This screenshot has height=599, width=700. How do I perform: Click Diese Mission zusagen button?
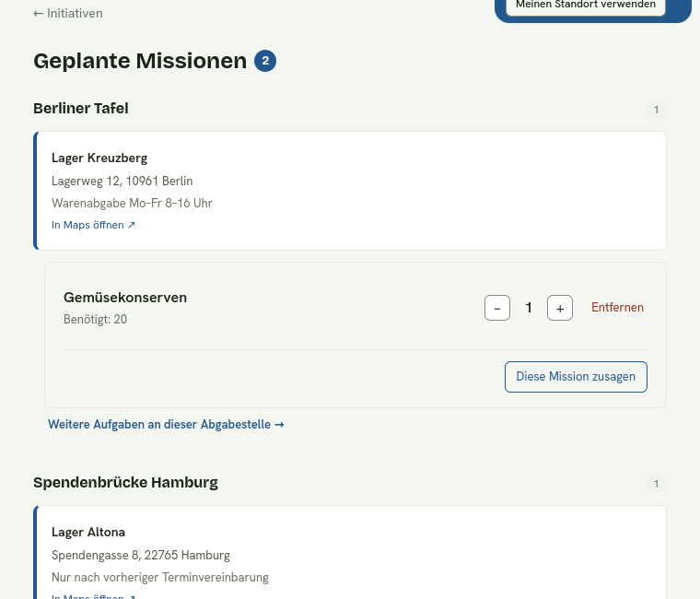pos(576,377)
